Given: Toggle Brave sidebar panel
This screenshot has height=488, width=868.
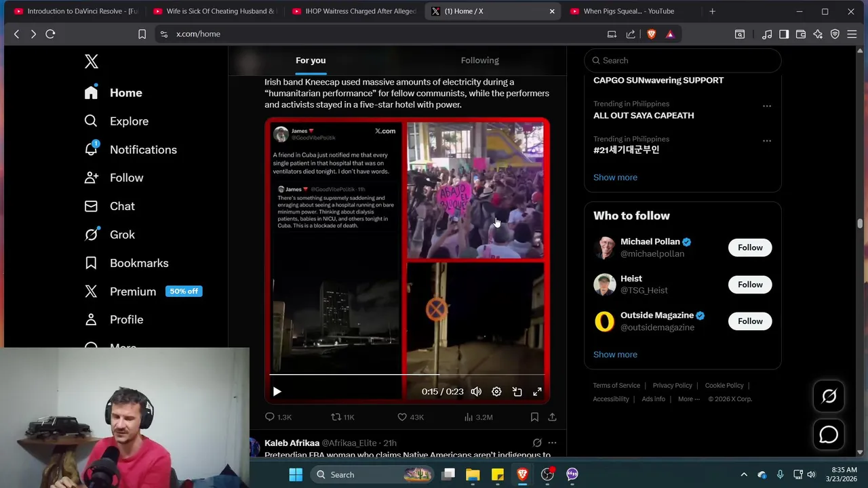Looking at the screenshot, I should tap(784, 34).
